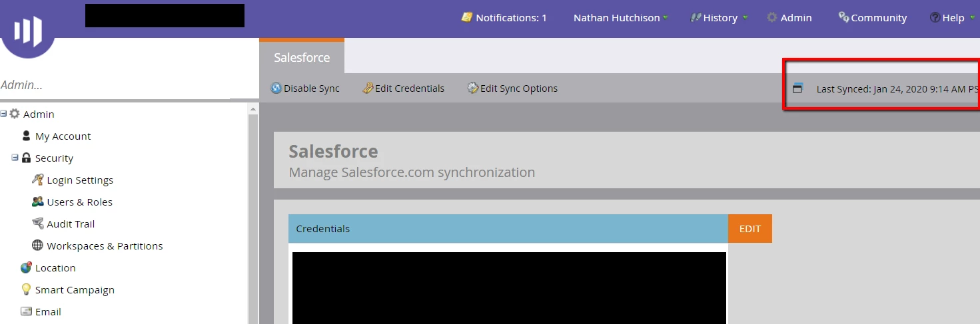Click the Login Settings keys icon
980x324 pixels.
[38, 180]
